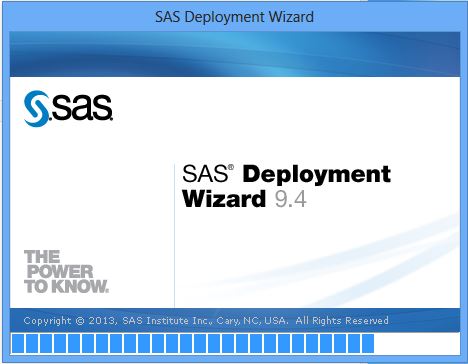
Task: Click the vertical divider line beside the title
Action: coord(174,235)
